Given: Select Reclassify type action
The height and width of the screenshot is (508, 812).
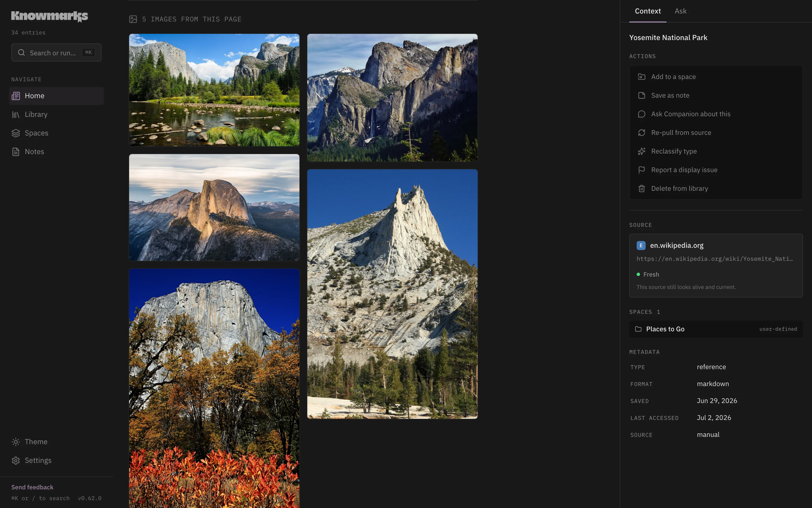Looking at the screenshot, I should (716, 152).
